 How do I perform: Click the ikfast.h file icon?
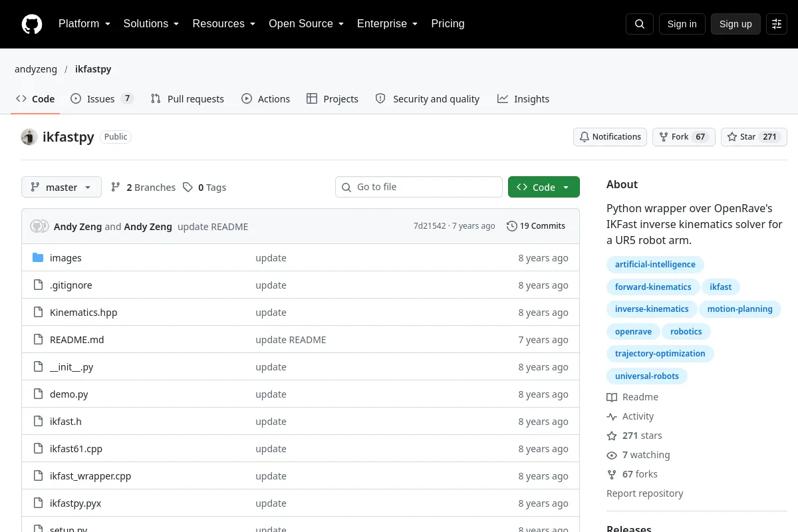pyautogui.click(x=38, y=422)
